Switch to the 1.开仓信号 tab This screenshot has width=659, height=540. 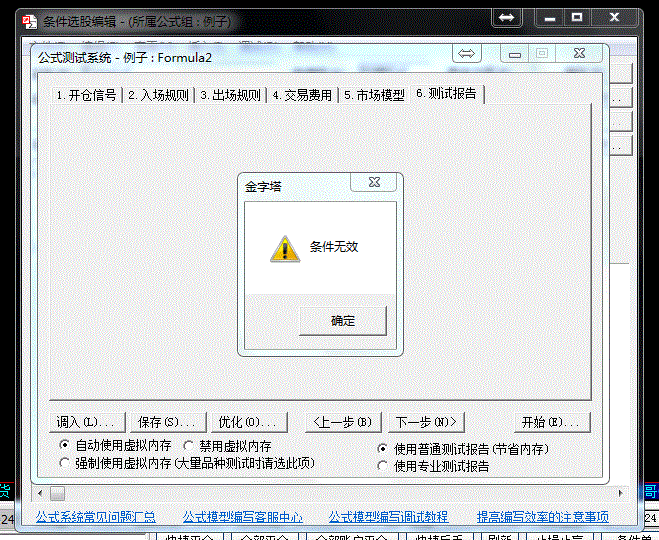pyautogui.click(x=87, y=96)
